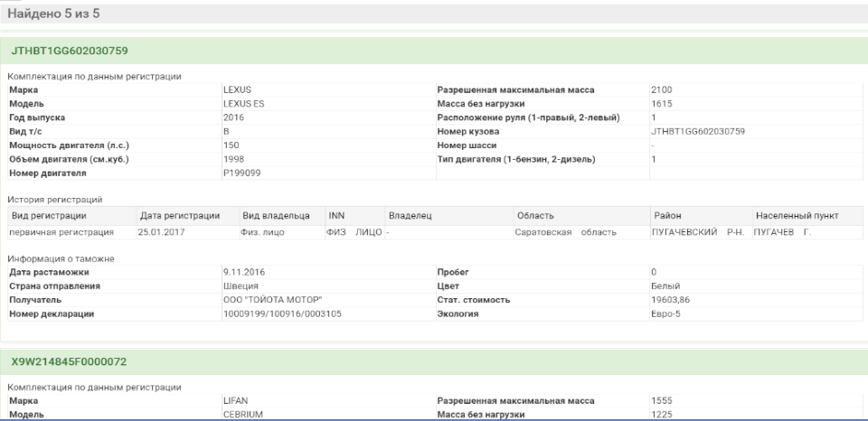Click the 'Вид владельца' column header
The image size is (868, 421).
coord(277,215)
